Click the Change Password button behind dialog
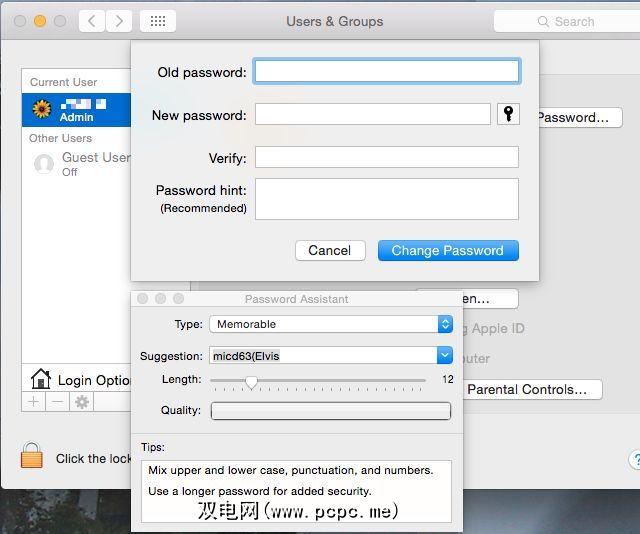The height and width of the screenshot is (534, 640). [x=580, y=118]
